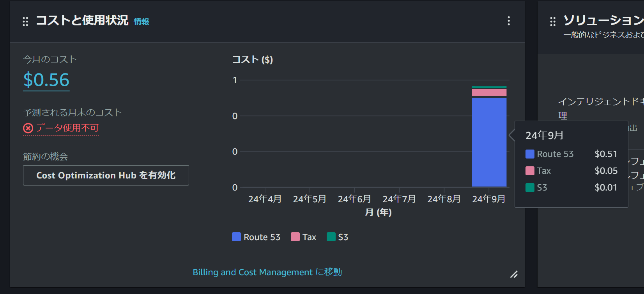
Task: Click the cost widget drag handle icon
Action: pos(25,21)
